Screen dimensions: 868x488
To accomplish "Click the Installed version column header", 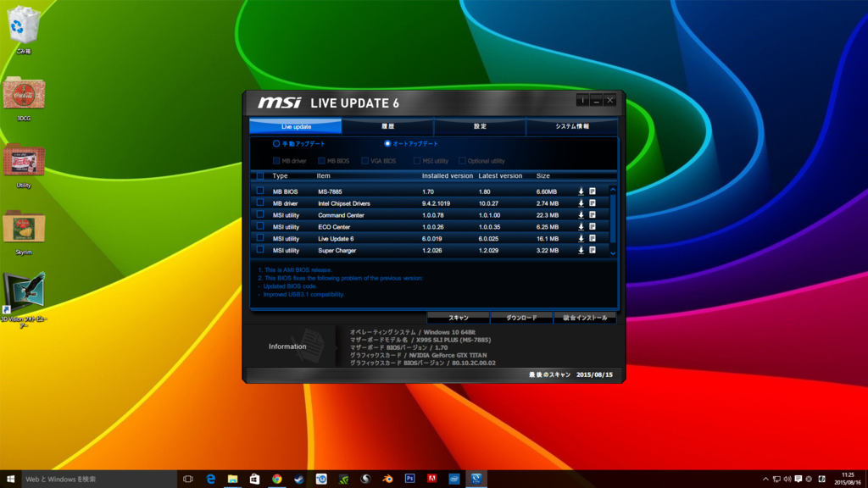I will [x=448, y=176].
